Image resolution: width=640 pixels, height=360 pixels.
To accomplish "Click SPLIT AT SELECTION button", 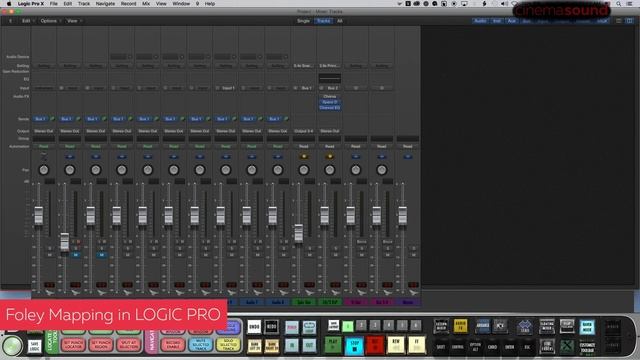I will point(129,345).
